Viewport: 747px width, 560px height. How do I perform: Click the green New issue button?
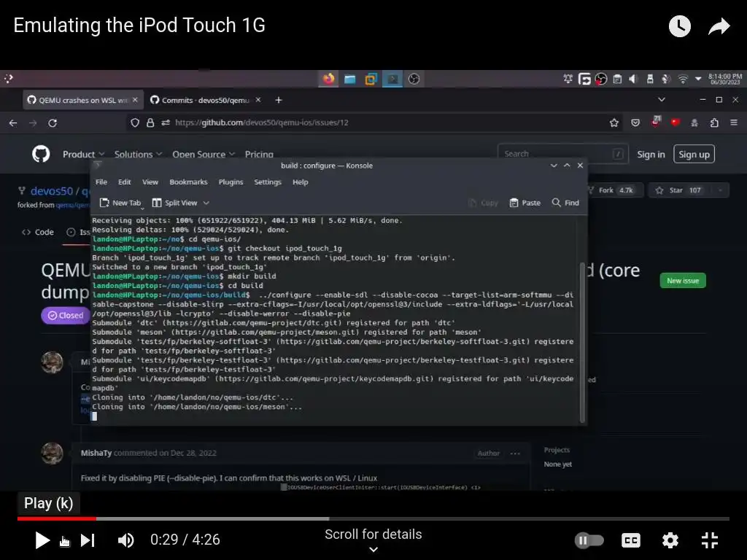click(682, 281)
